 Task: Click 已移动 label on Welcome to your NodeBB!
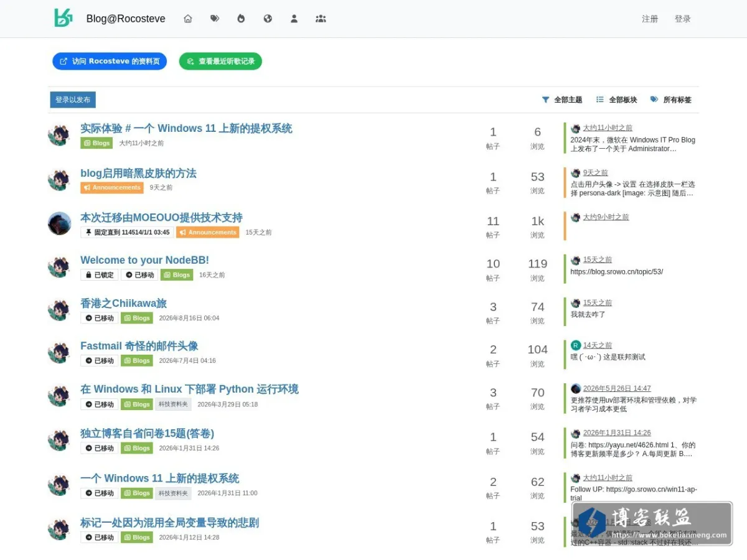tap(139, 275)
